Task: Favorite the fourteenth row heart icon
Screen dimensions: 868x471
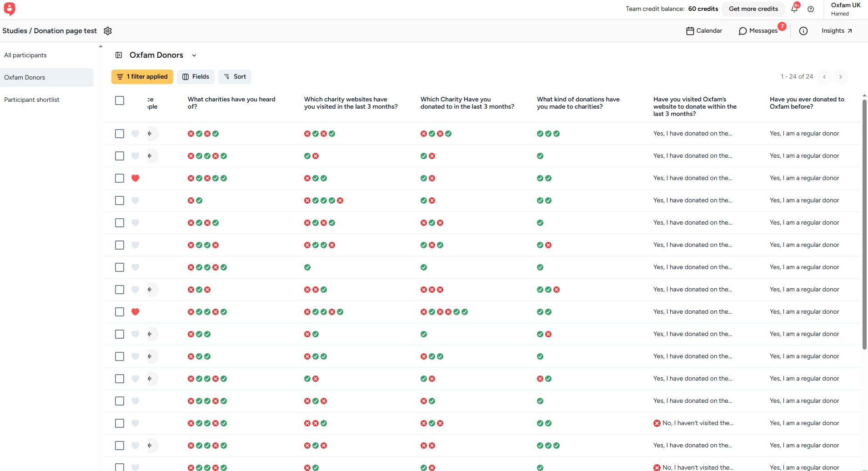Action: 135,423
